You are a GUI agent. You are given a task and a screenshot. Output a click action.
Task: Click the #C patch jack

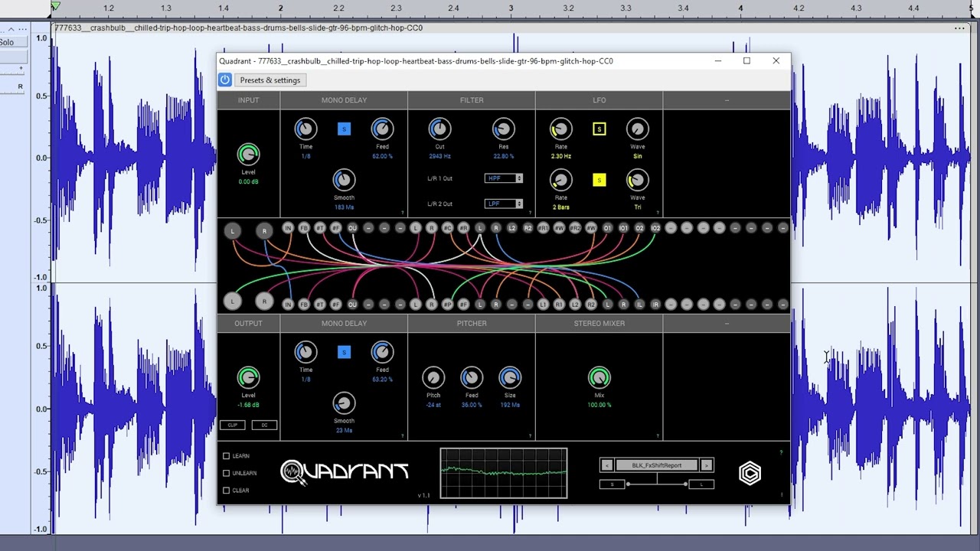point(448,228)
